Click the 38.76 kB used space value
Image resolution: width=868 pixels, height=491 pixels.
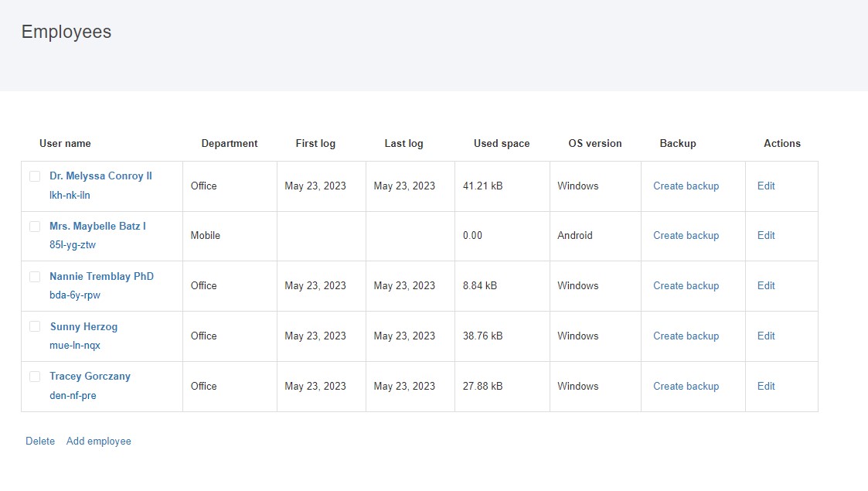coord(483,336)
